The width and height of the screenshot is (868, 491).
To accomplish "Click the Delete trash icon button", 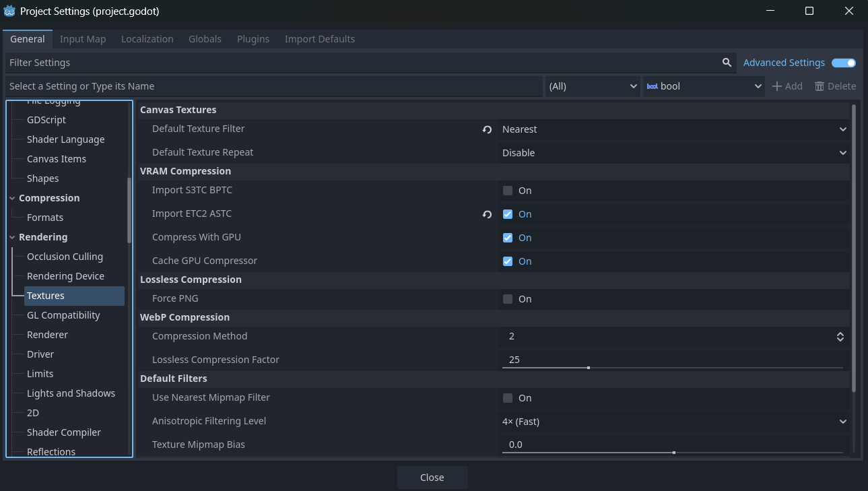I will (835, 86).
